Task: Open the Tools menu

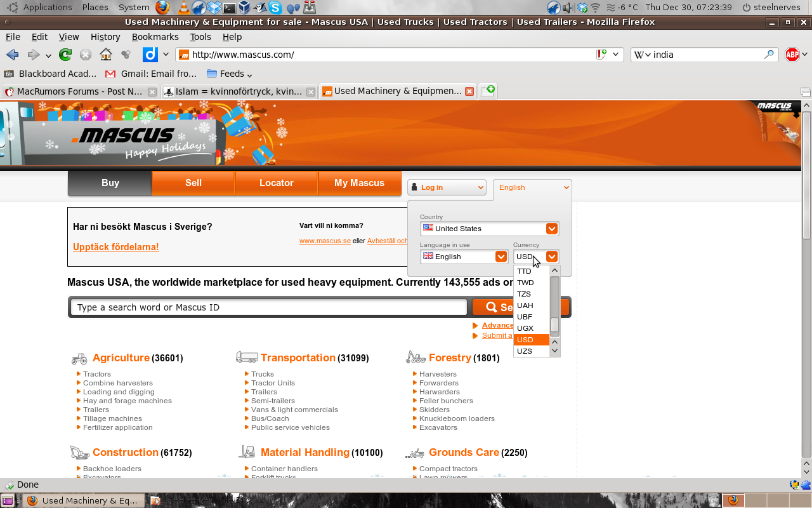Action: (200, 37)
